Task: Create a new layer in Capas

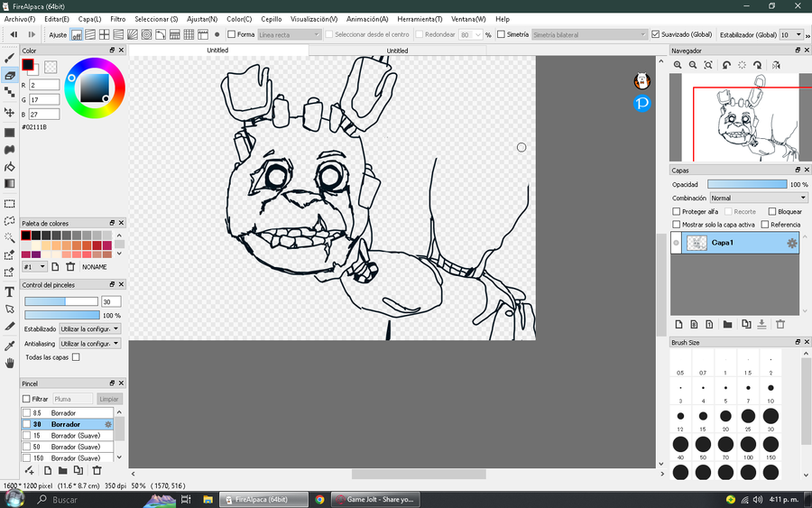Action: (x=678, y=324)
